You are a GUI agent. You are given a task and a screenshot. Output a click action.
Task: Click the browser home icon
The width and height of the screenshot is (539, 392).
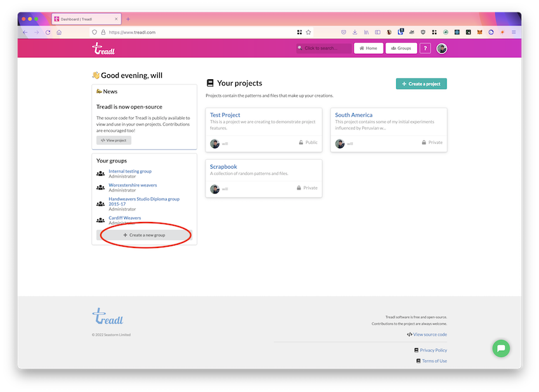pos(59,32)
